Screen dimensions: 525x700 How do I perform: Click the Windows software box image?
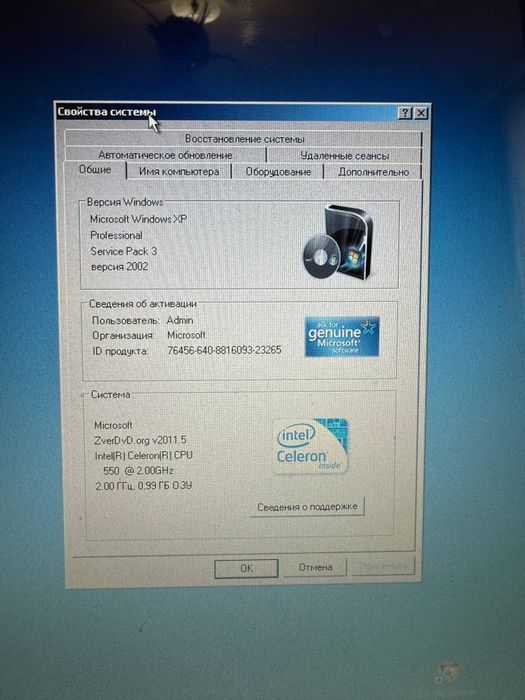pyautogui.click(x=339, y=242)
